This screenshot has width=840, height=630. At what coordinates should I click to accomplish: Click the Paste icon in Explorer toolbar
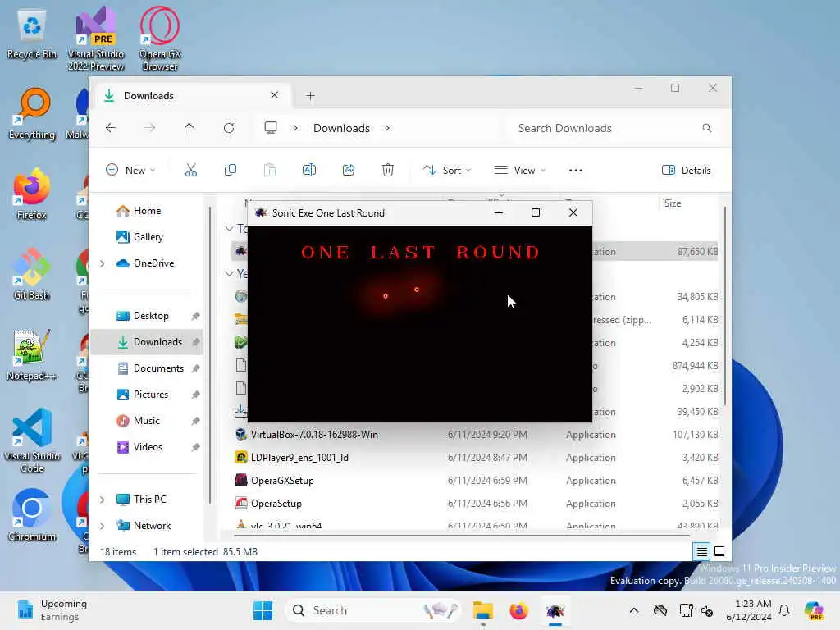(x=269, y=171)
